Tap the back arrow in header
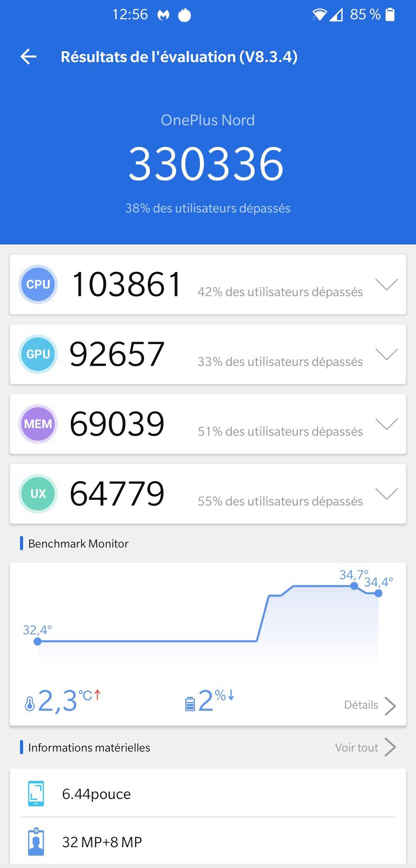The width and height of the screenshot is (416, 868). (29, 57)
